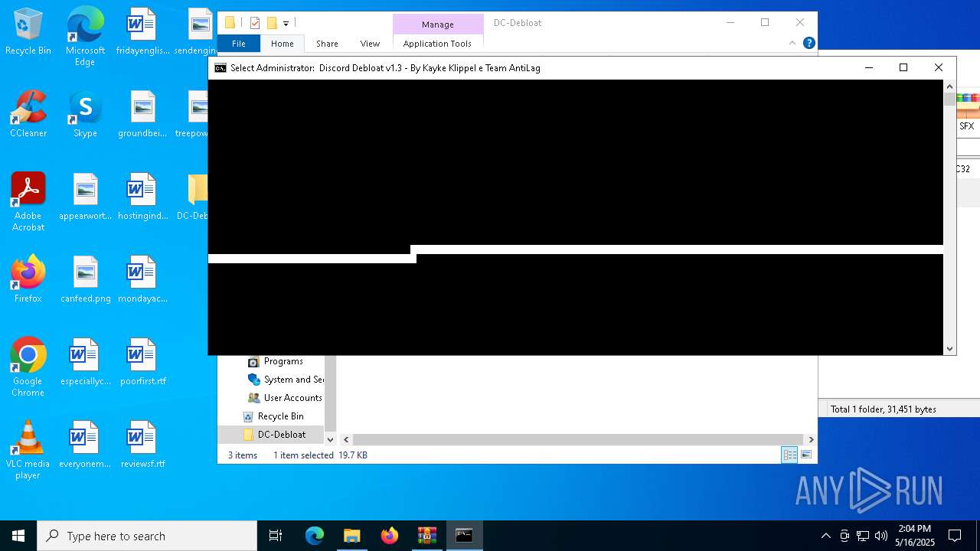Open the Application Tools tab
The image size is (980, 551).
(437, 44)
